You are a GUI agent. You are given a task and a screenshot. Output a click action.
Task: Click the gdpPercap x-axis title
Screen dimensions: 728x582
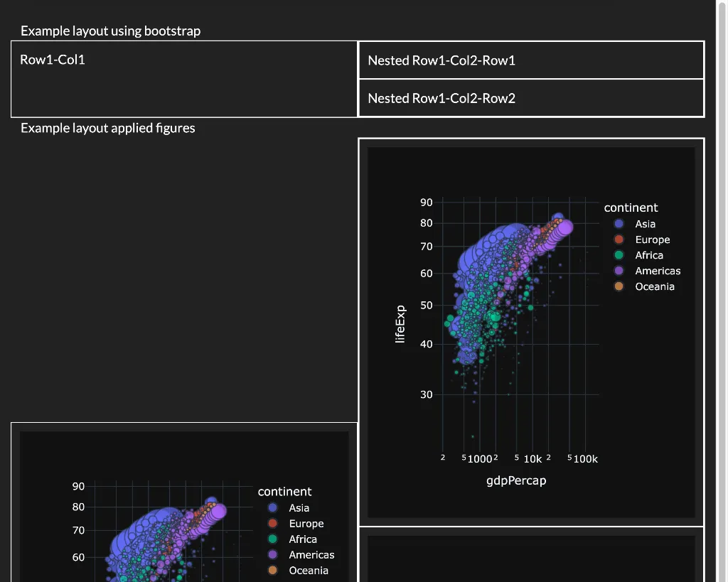516,480
